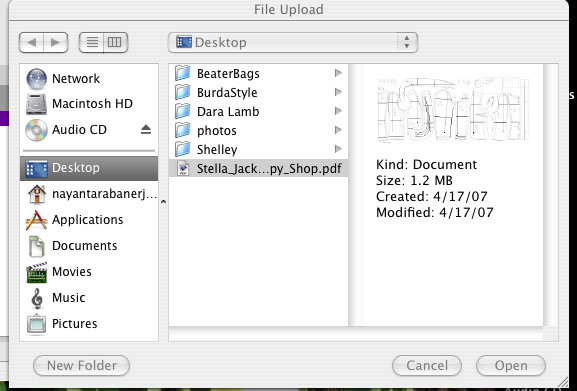The image size is (577, 391).
Task: Expand the Shelley folder arrow
Action: [x=338, y=149]
